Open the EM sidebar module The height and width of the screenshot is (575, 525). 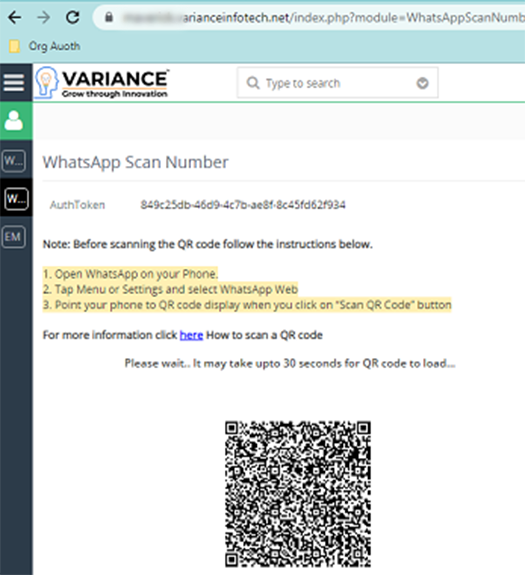pyautogui.click(x=14, y=237)
